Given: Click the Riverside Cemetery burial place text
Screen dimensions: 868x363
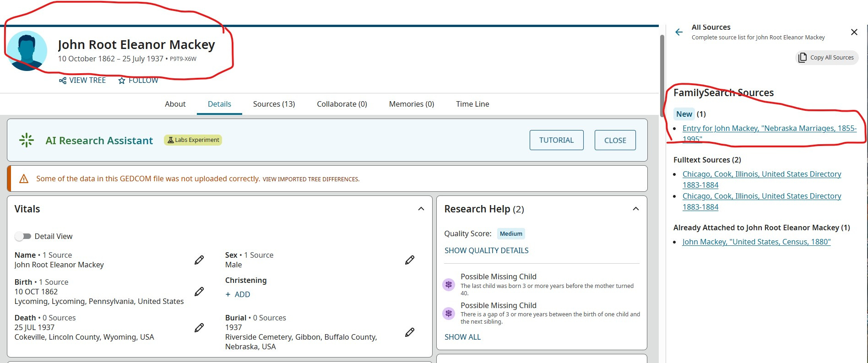Looking at the screenshot, I should [x=301, y=341].
